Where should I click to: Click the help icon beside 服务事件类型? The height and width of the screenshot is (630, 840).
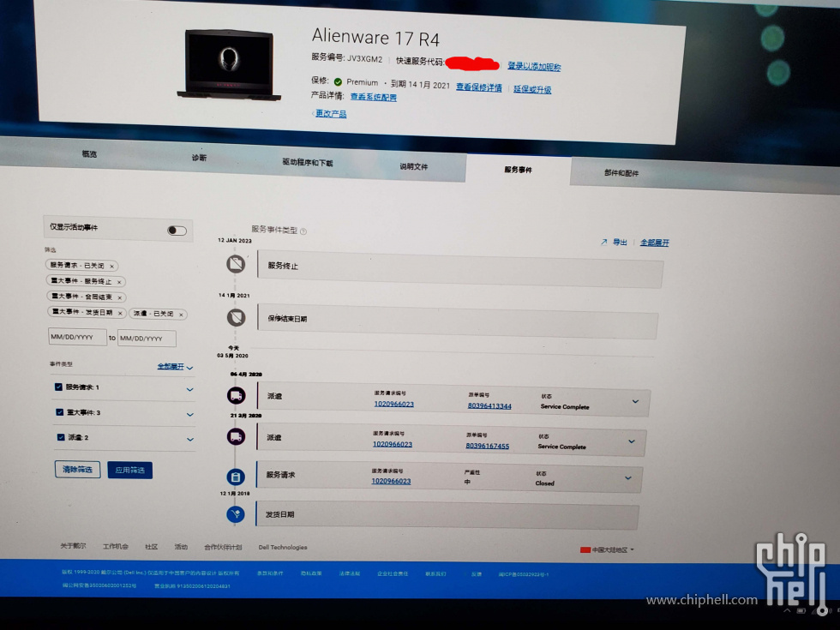[x=303, y=231]
